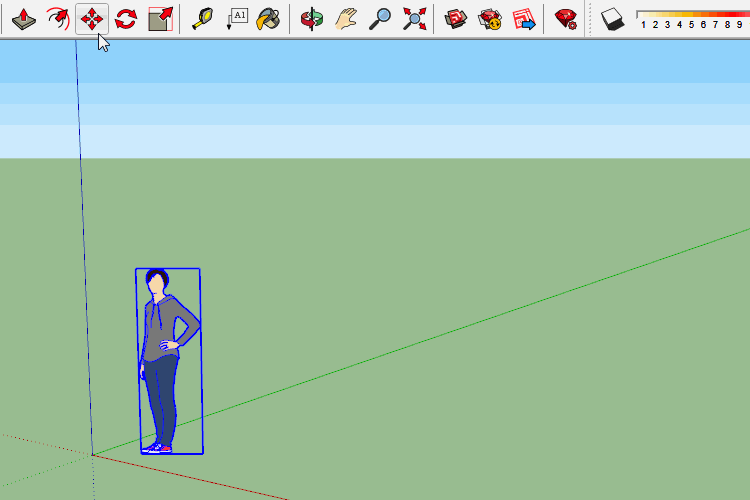Select the Follow Me tool
Image resolution: width=750 pixels, height=500 pixels.
coord(58,18)
